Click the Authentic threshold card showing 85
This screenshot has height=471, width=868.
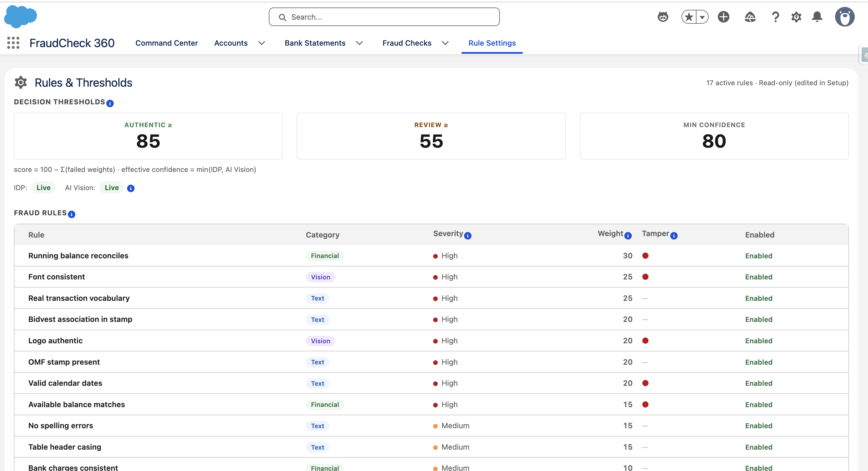pyautogui.click(x=148, y=136)
